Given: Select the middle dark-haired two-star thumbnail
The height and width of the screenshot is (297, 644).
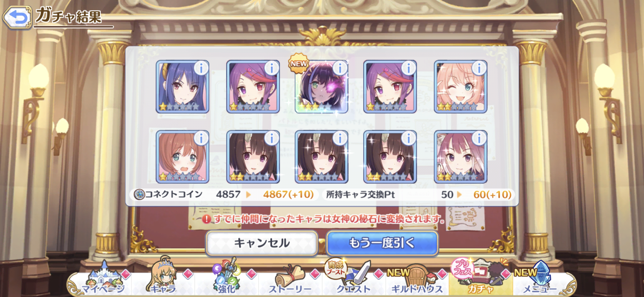Looking at the screenshot, I should 321,157.
